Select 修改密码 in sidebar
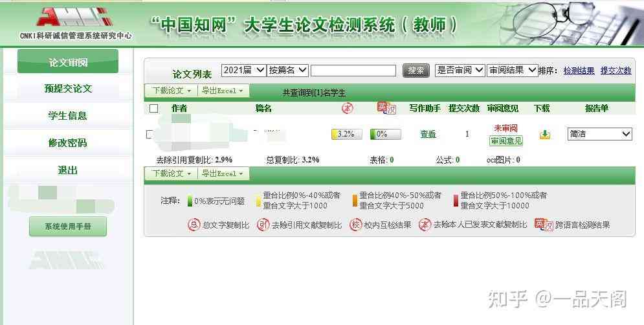Viewport: 644px width, 325px height. click(68, 142)
